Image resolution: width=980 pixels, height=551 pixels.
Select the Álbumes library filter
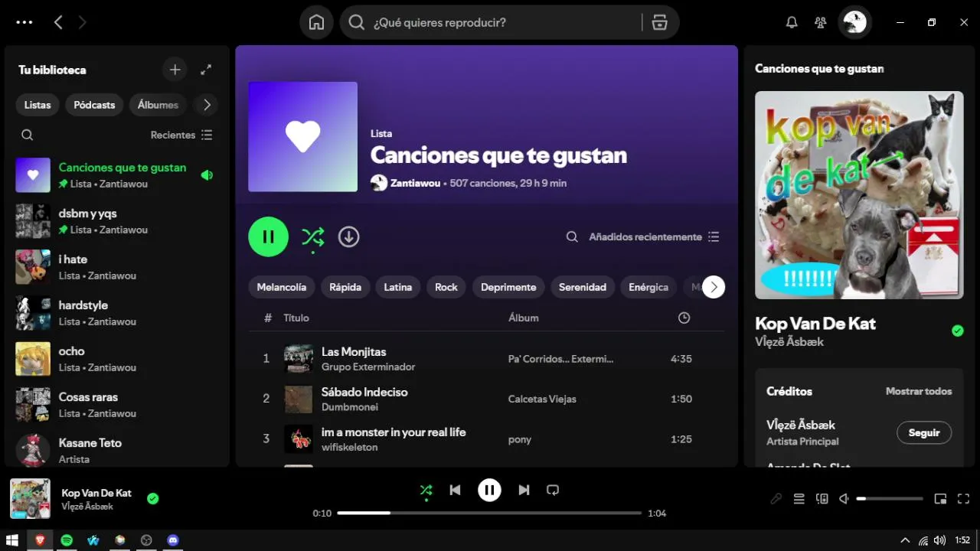pos(158,105)
